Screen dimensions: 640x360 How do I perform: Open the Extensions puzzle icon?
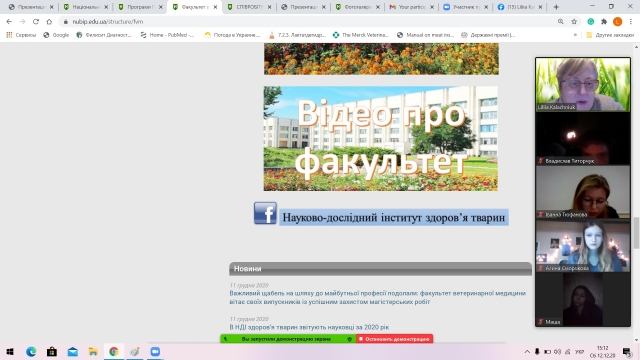tap(604, 22)
